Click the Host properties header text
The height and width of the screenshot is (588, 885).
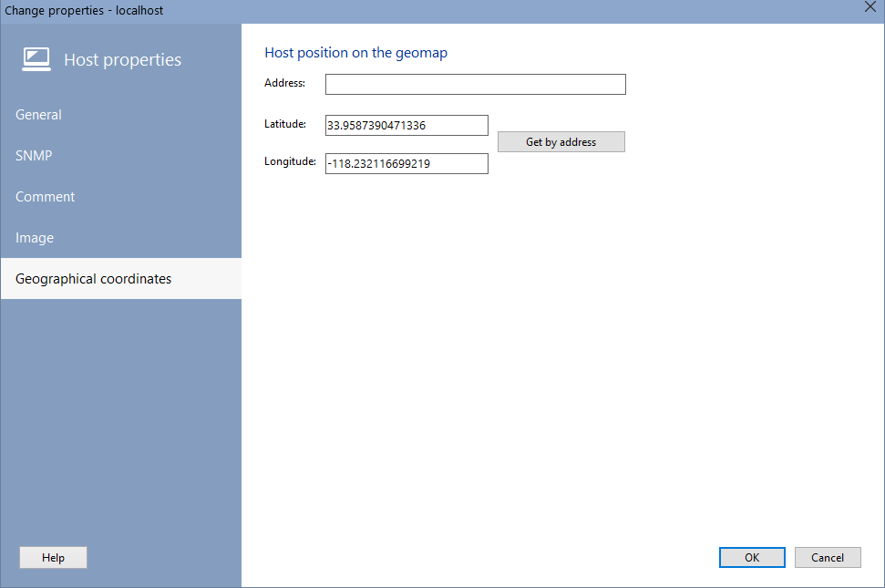122,60
